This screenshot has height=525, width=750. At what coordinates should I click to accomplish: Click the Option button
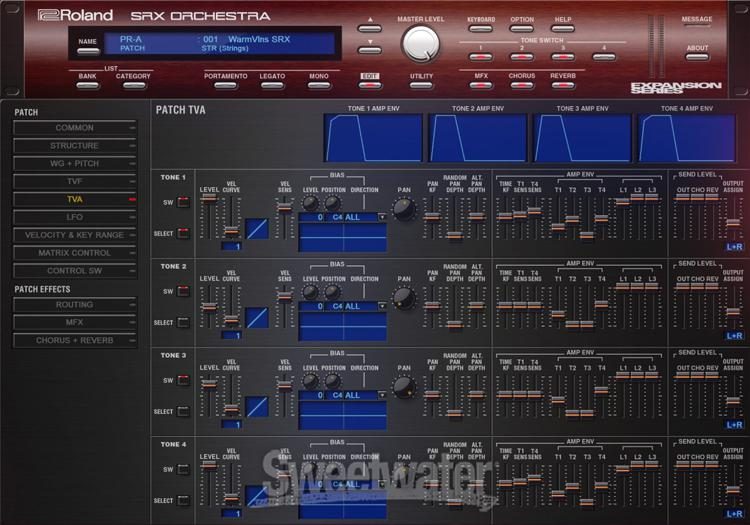pyautogui.click(x=521, y=29)
